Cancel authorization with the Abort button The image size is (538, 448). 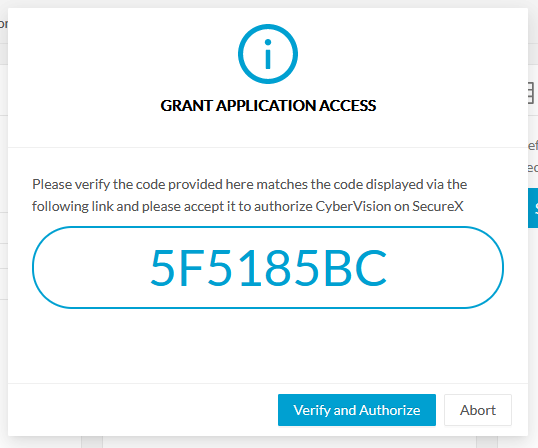coord(478,410)
